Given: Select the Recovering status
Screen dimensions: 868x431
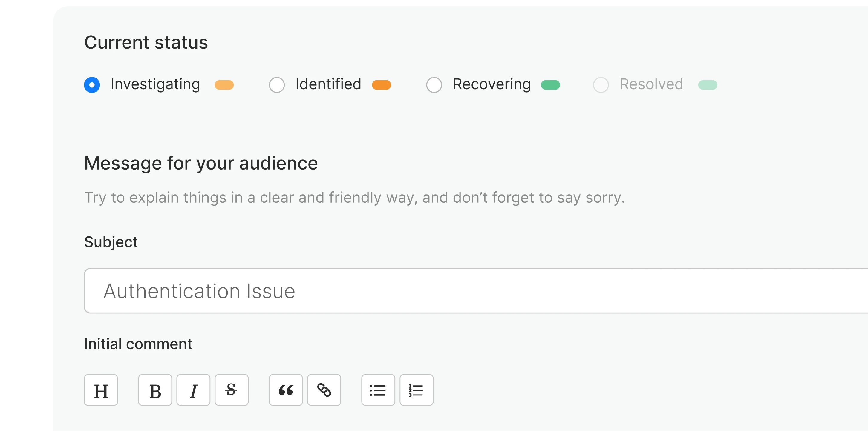Looking at the screenshot, I should [434, 84].
